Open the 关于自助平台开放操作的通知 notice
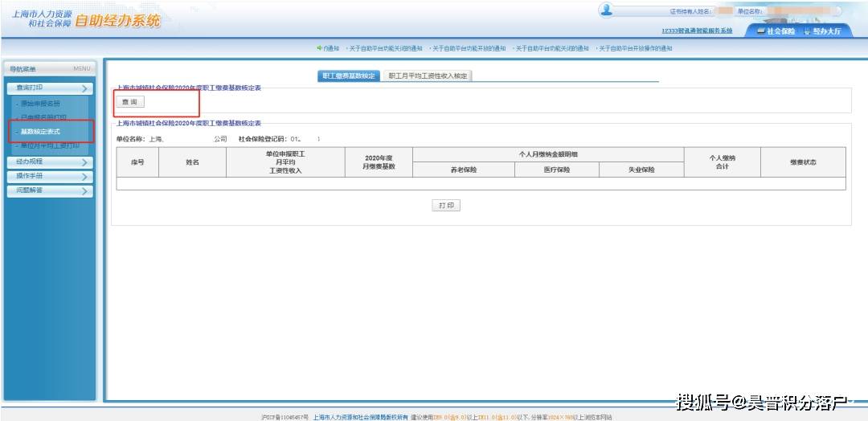Screen dimensions: 868x421 point(635,49)
